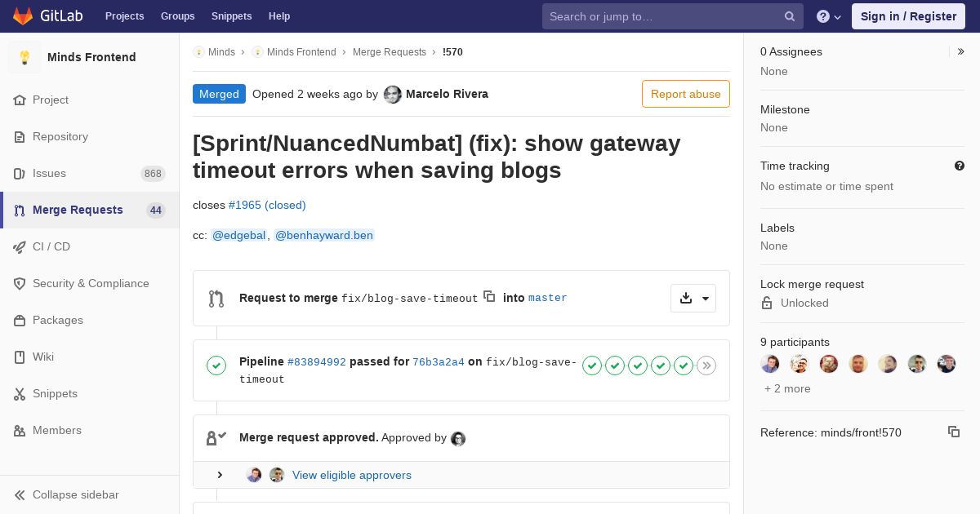
Task: Expand the eligible approvers chevron
Action: (220, 475)
